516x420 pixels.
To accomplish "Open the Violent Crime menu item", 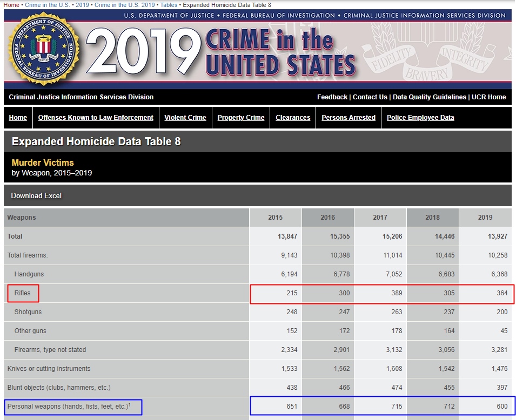I will point(185,117).
